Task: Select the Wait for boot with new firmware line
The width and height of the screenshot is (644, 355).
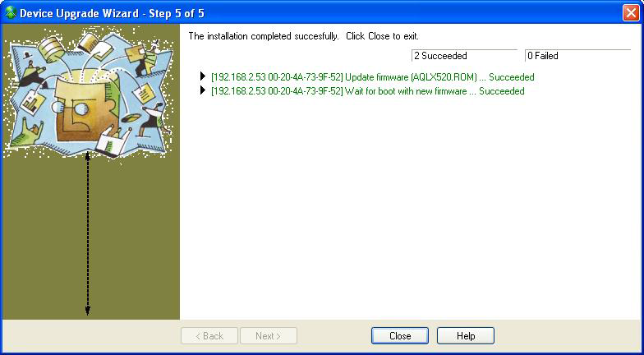Action: [x=367, y=90]
